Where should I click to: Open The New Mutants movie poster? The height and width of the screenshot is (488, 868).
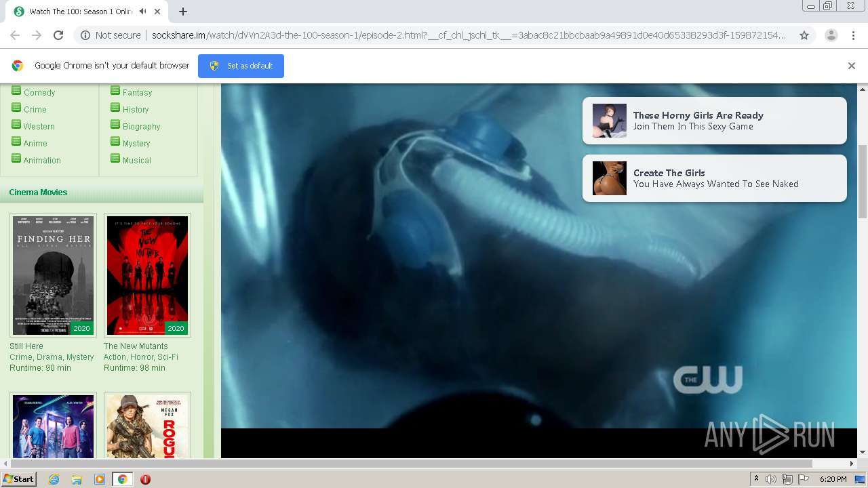tap(147, 275)
